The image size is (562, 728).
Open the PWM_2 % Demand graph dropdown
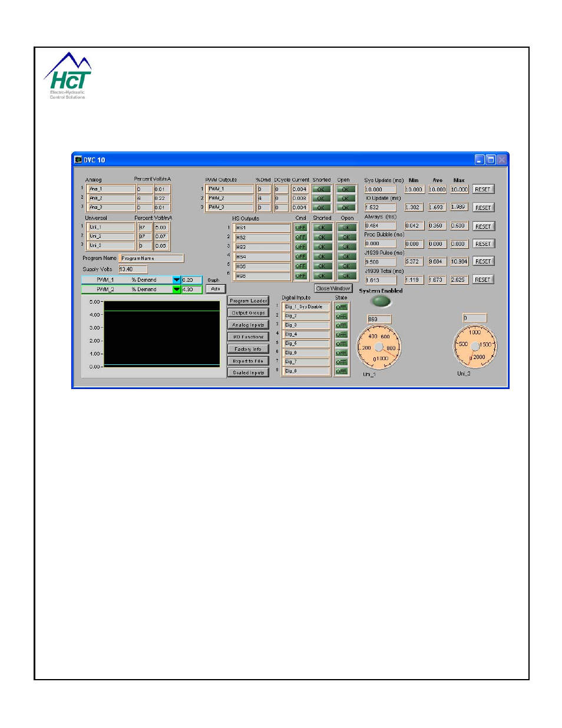[176, 289]
